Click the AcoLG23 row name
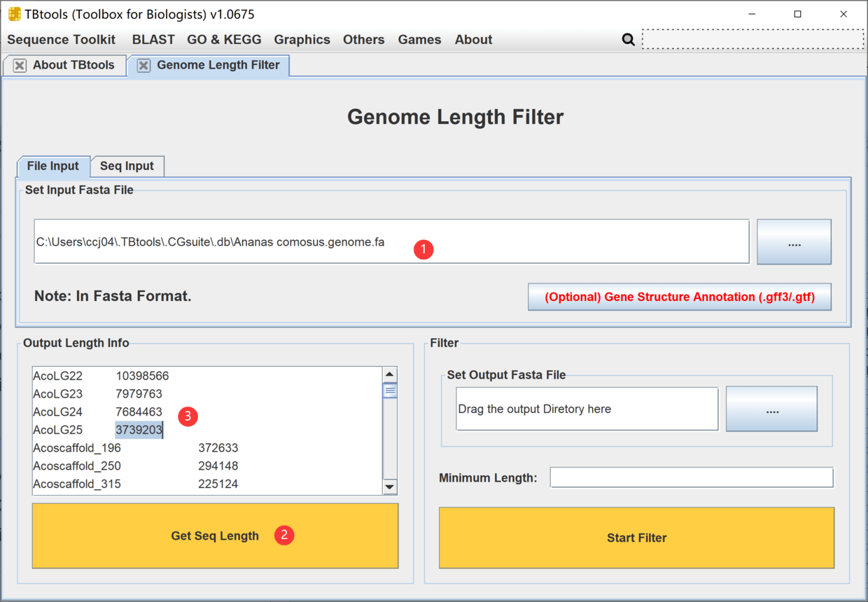This screenshot has width=868, height=602. coord(57,394)
